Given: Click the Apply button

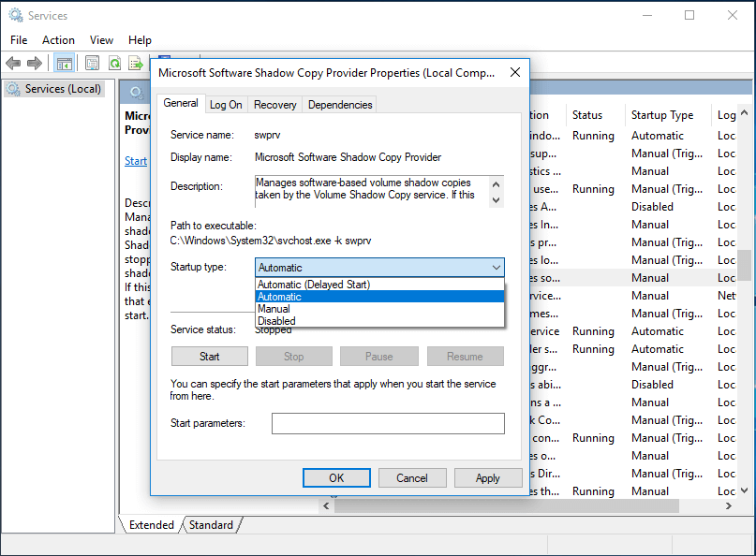Looking at the screenshot, I should pos(488,478).
